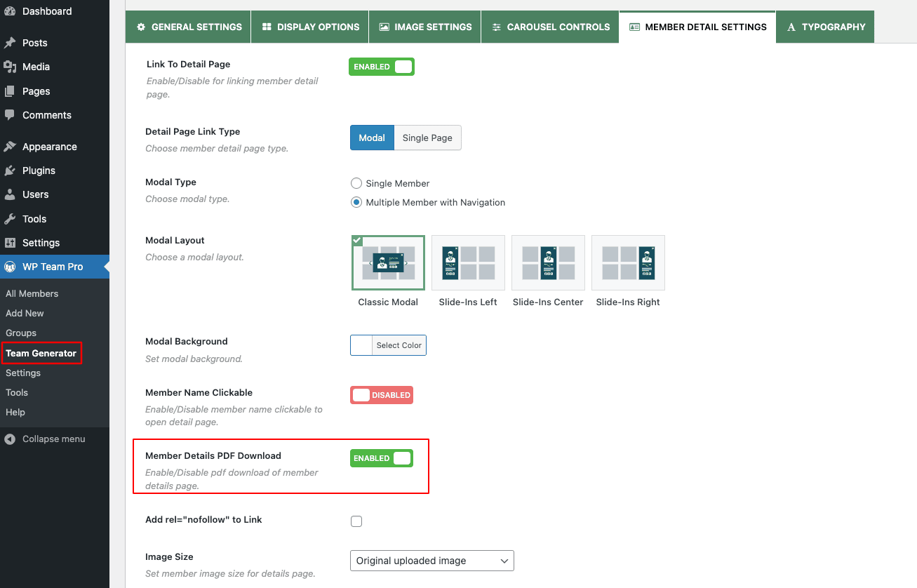Click the WP Team Pro logo icon
This screenshot has height=588, width=917.
10,267
